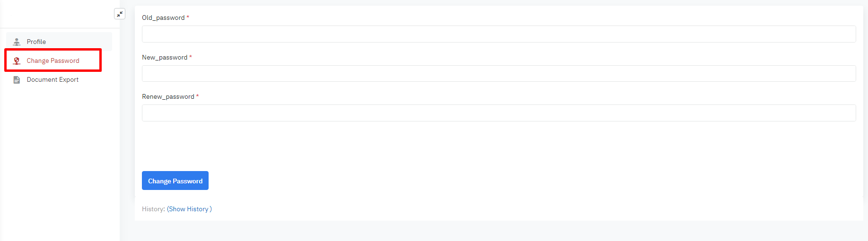Click into the New_password input field
The width and height of the screenshot is (868, 241).
(x=499, y=74)
